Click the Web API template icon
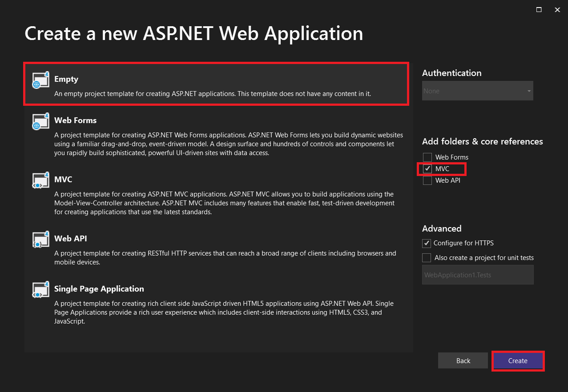 point(40,240)
